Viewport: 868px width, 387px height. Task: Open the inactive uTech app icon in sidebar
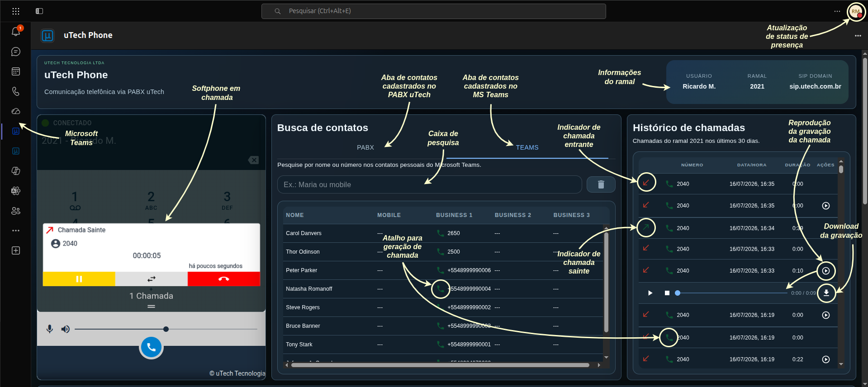coord(16,151)
